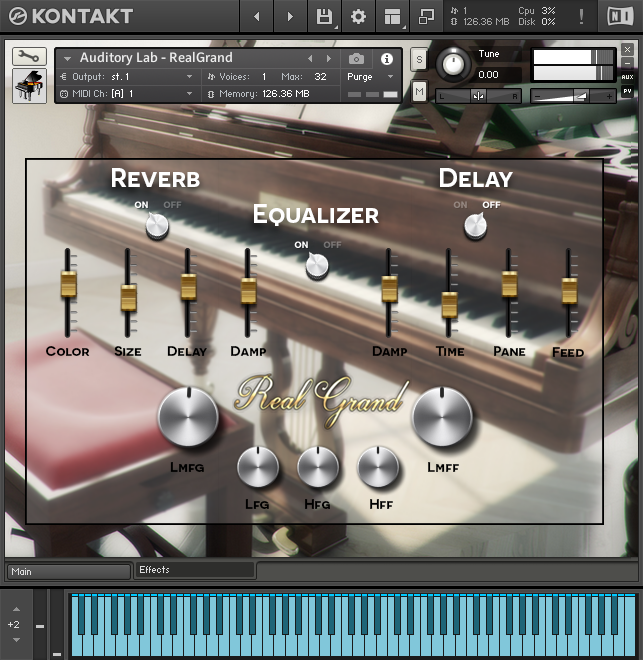
Task: Open the Purge dropdown
Action: click(365, 77)
